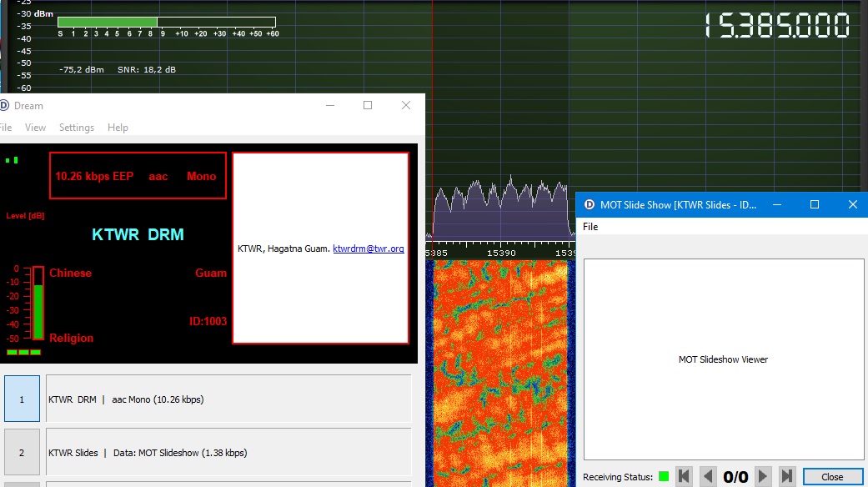Click the 0/0 slide counter

735,476
